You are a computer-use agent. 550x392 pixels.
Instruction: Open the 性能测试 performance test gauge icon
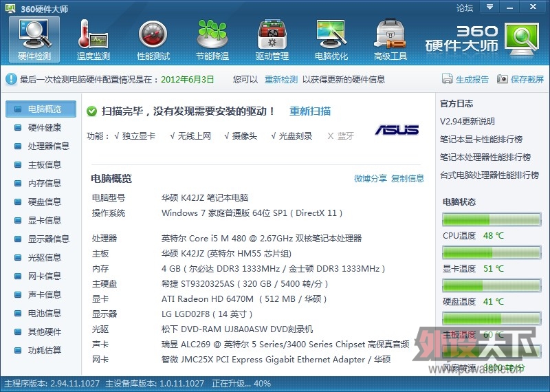point(153,38)
